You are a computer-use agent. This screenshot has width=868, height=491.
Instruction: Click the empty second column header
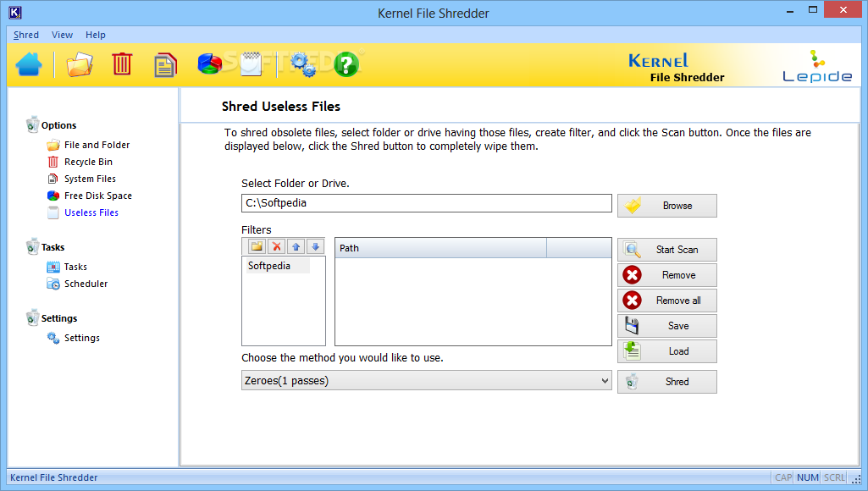coord(578,248)
